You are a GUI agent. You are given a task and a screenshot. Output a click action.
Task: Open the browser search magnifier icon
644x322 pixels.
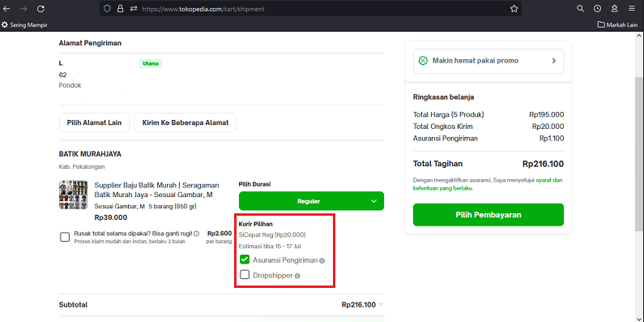point(580,9)
